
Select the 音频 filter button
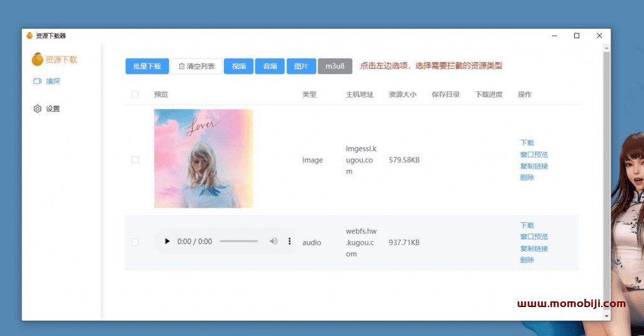click(x=270, y=66)
